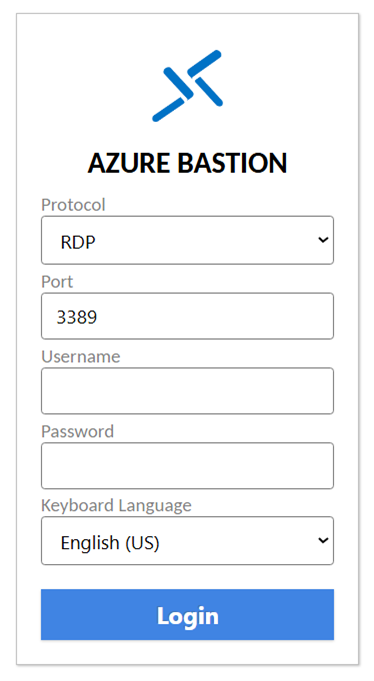The height and width of the screenshot is (681, 374).
Task: Click the blue Login button
Action: point(187,615)
